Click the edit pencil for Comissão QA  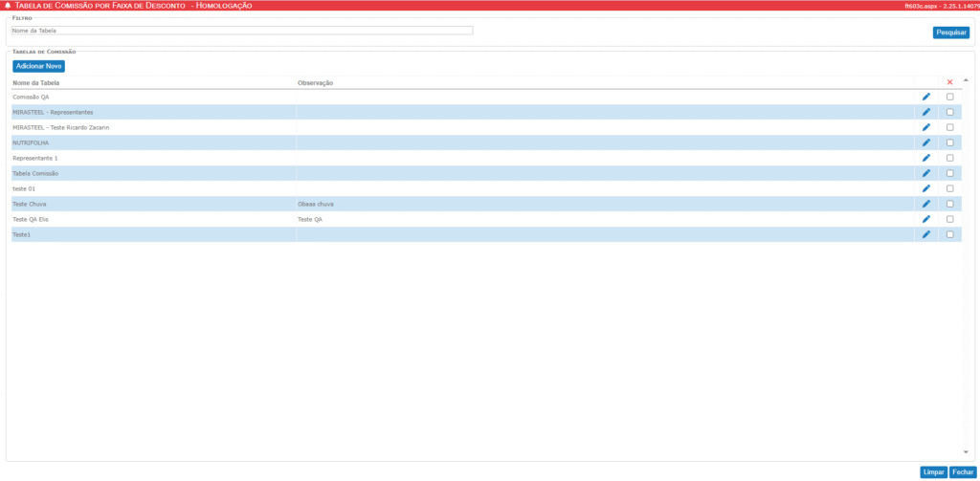tap(925, 97)
